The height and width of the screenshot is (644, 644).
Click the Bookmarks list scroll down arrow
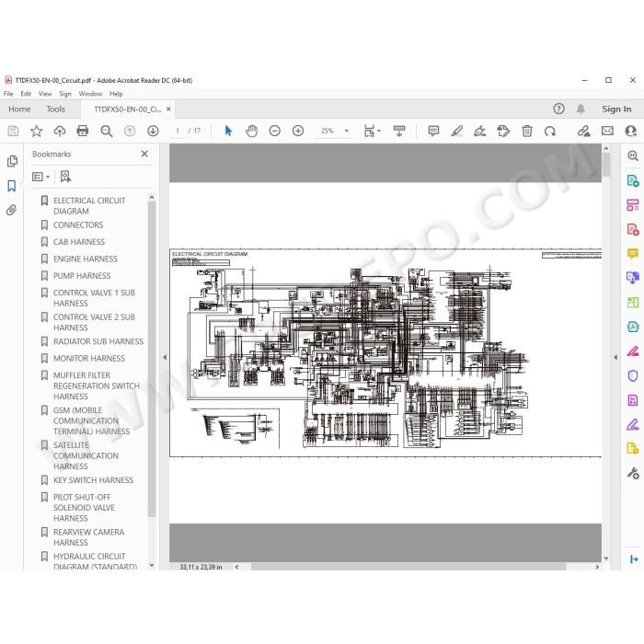click(152, 565)
